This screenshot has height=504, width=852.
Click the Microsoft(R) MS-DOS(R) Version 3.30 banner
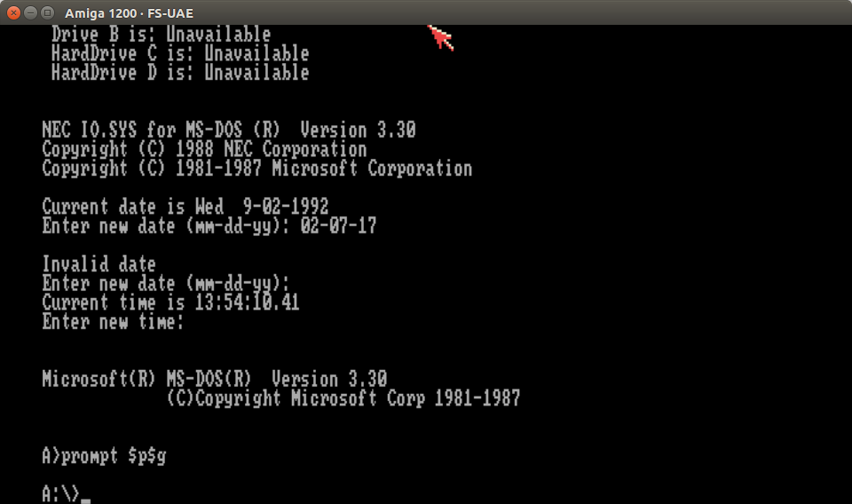tap(214, 379)
